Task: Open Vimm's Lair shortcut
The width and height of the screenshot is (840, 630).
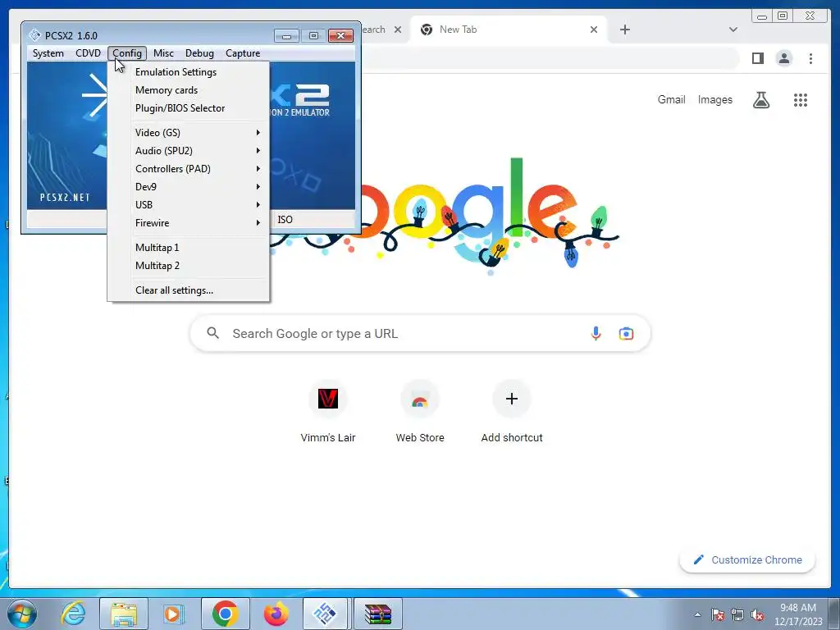Action: 328,412
